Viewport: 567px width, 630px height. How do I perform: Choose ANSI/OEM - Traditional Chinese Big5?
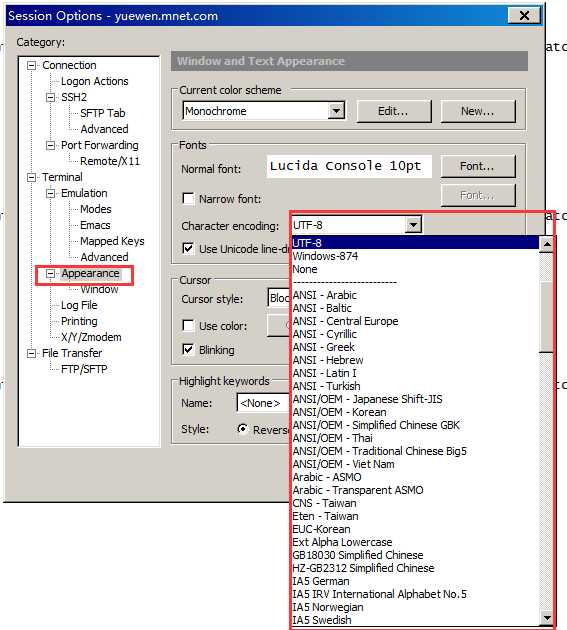[x=415, y=451]
